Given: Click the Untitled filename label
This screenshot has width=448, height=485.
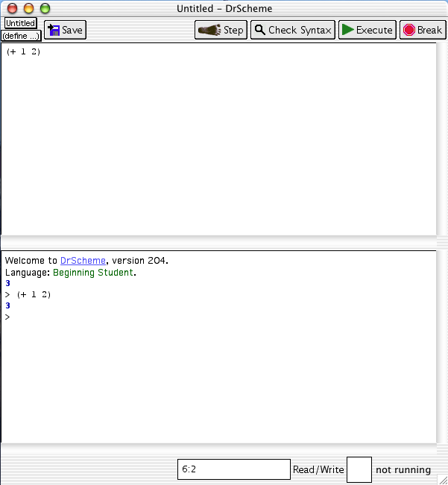Looking at the screenshot, I should [x=20, y=23].
